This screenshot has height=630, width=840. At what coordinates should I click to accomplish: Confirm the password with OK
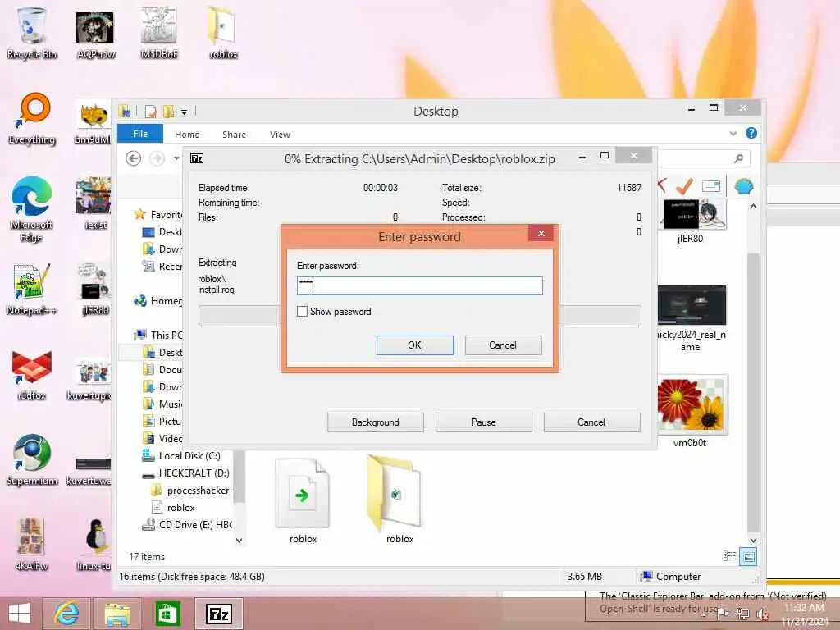414,345
